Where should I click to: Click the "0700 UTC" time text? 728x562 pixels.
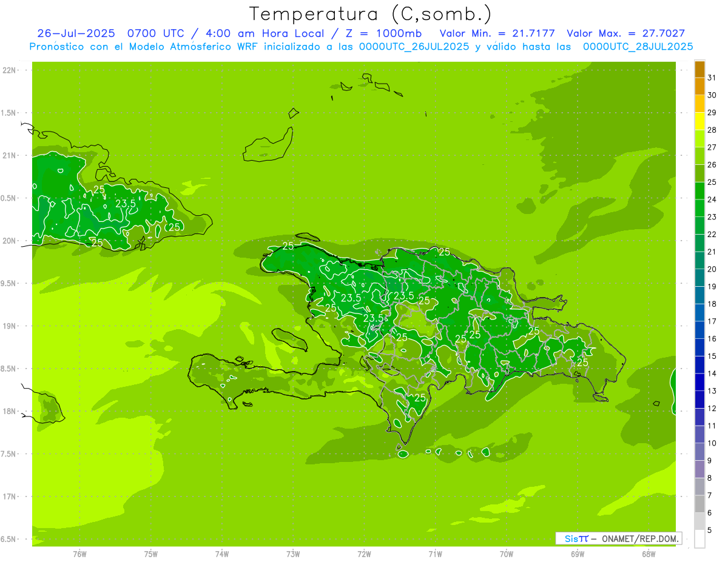pos(157,33)
